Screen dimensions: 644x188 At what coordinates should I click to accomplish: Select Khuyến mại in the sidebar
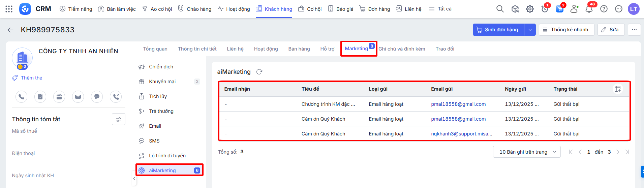[x=162, y=82]
